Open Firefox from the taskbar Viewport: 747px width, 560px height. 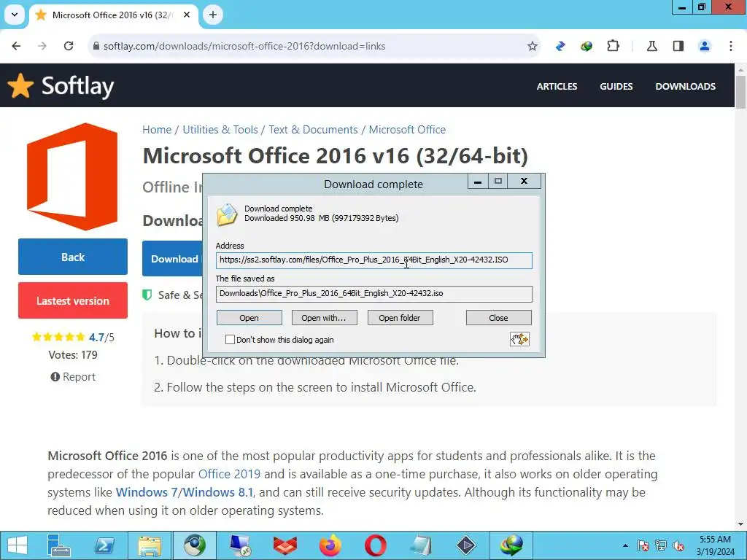330,545
